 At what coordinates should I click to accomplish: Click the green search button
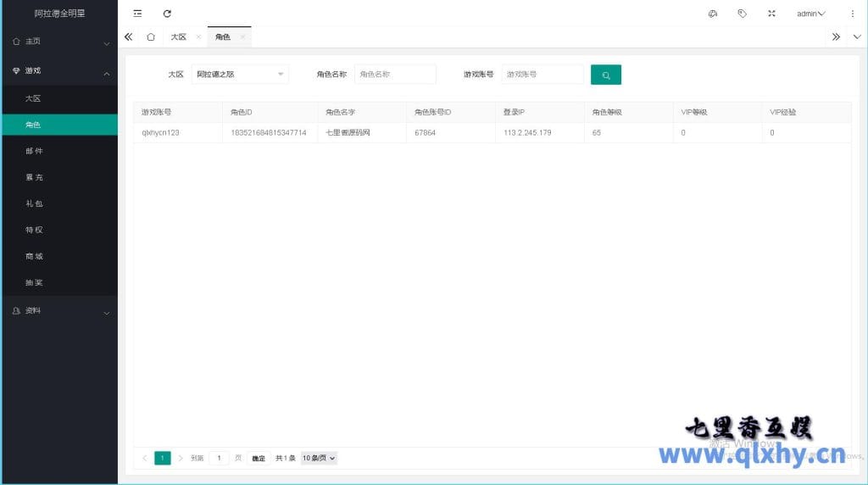click(605, 75)
